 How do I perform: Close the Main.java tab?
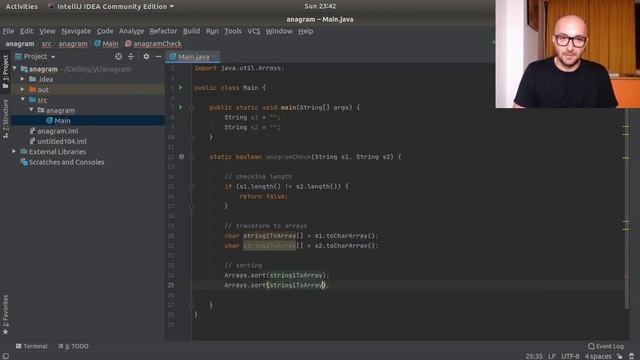tap(215, 57)
